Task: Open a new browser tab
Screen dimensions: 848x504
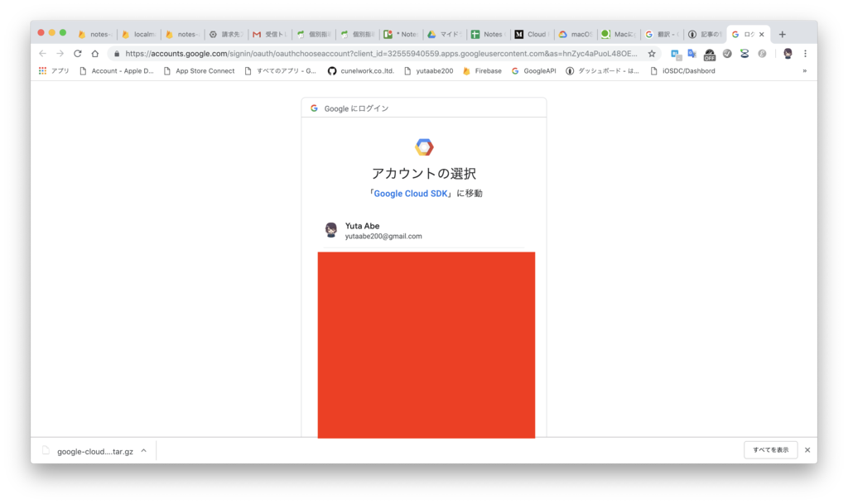Action: 782,35
